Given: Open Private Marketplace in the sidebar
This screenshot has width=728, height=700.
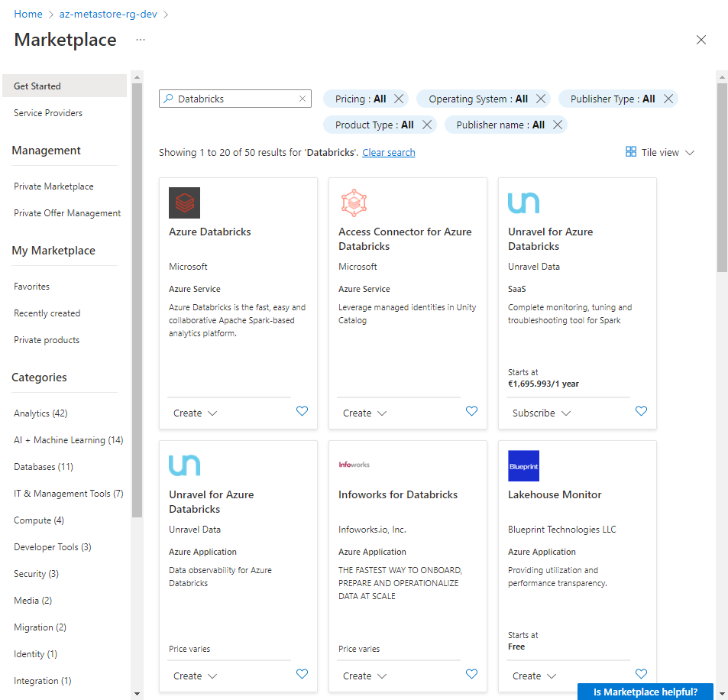Looking at the screenshot, I should click(53, 186).
